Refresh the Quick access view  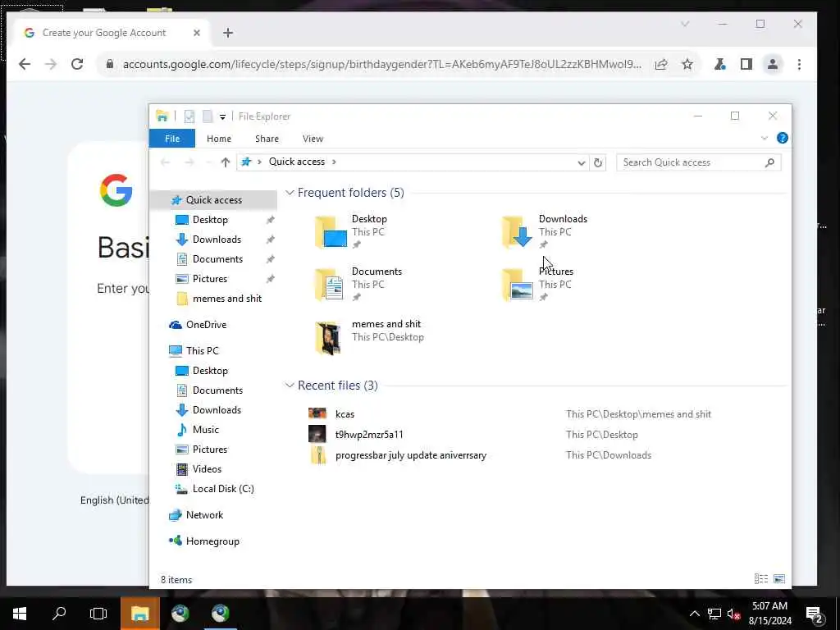pos(598,162)
